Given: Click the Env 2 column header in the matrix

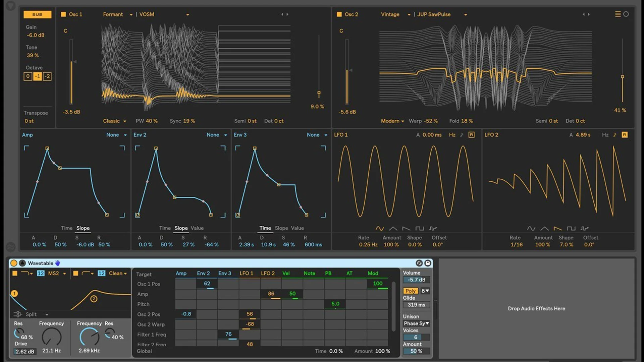Looking at the screenshot, I should click(203, 274).
